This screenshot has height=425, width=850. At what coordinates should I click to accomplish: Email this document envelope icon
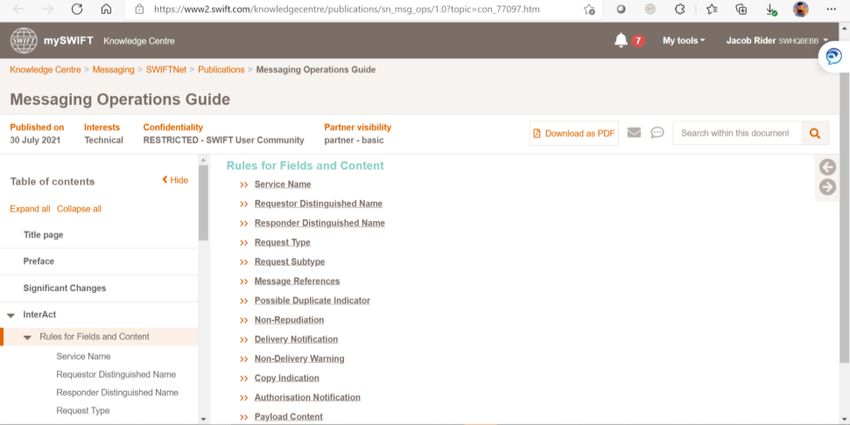634,132
